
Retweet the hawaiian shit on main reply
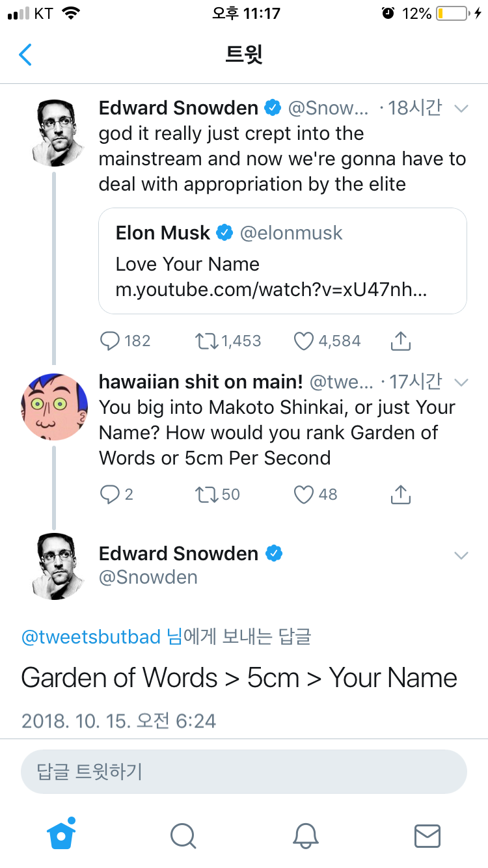point(207,495)
